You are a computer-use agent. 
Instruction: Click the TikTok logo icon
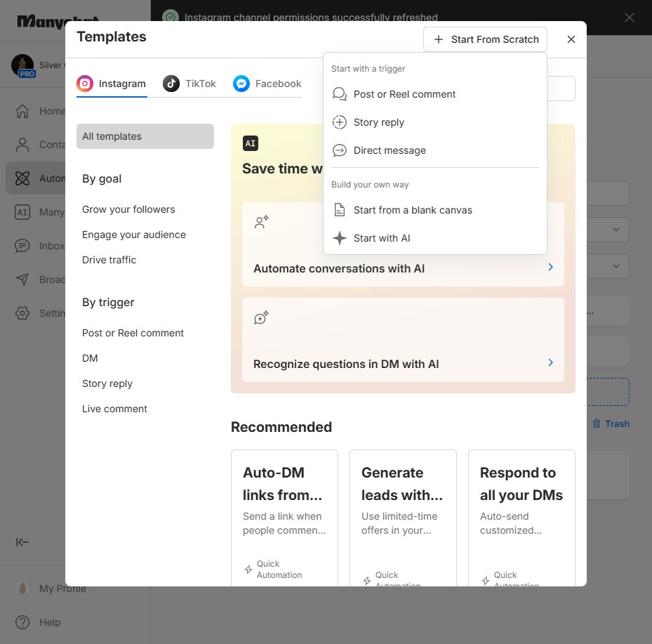pos(171,84)
